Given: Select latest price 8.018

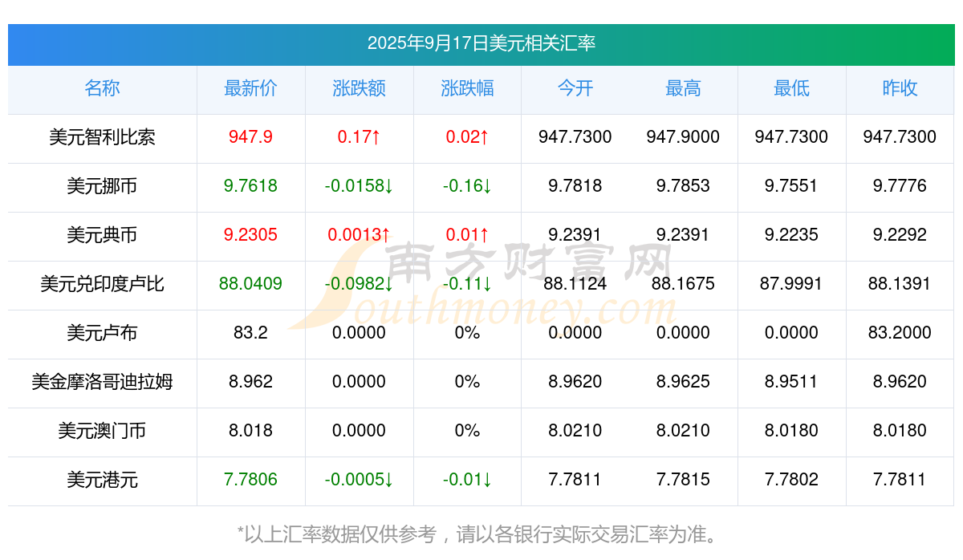Looking at the screenshot, I should (x=250, y=431).
